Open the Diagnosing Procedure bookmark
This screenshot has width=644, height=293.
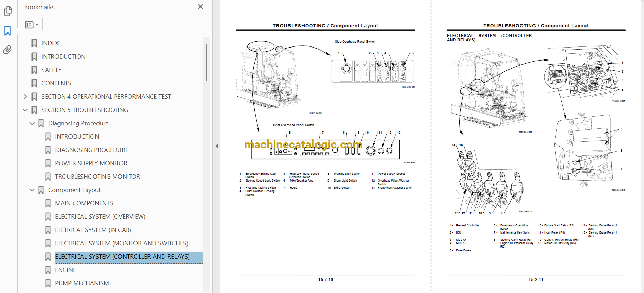pyautogui.click(x=78, y=123)
